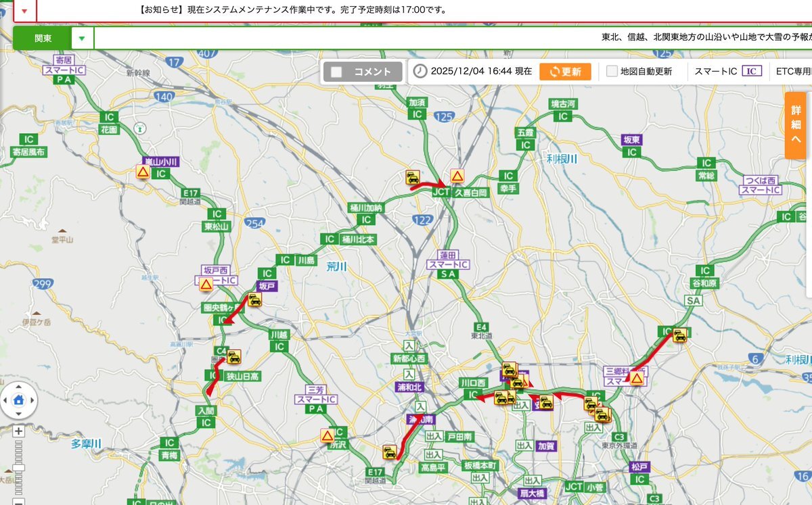Click the 堂平山 mountain marker
Screen dimensions: 812x505
[62, 232]
